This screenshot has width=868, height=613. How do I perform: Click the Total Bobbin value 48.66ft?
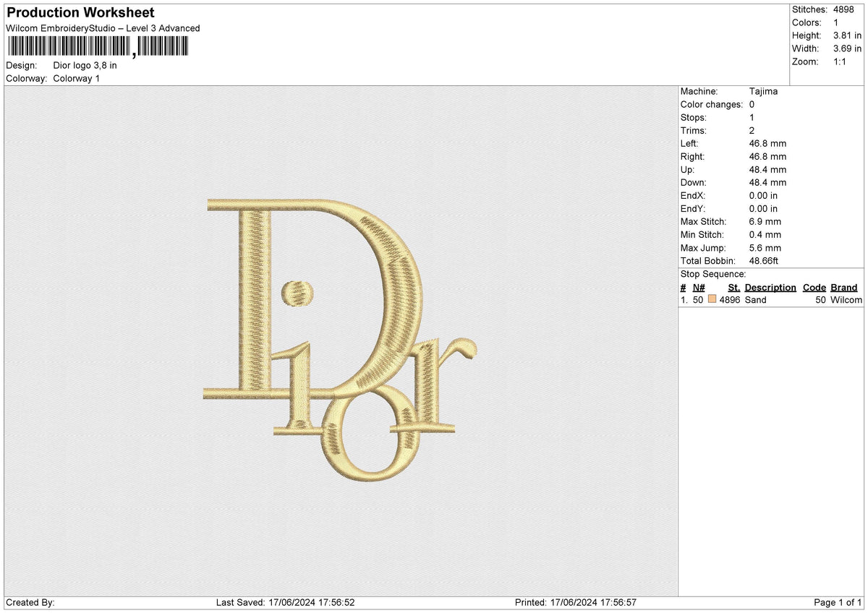point(764,261)
